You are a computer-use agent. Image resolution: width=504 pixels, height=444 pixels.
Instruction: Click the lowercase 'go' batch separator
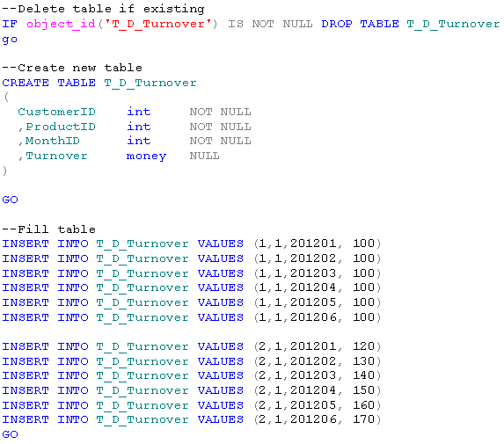click(10, 40)
